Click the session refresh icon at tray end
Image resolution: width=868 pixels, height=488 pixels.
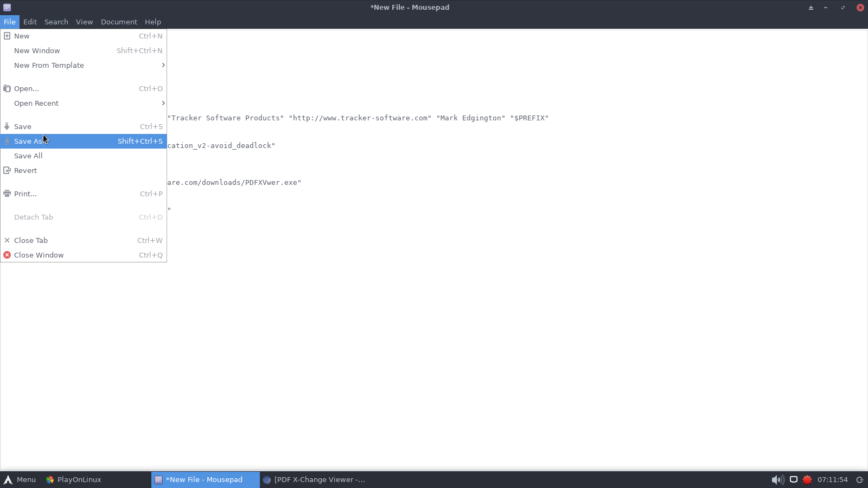point(859,479)
